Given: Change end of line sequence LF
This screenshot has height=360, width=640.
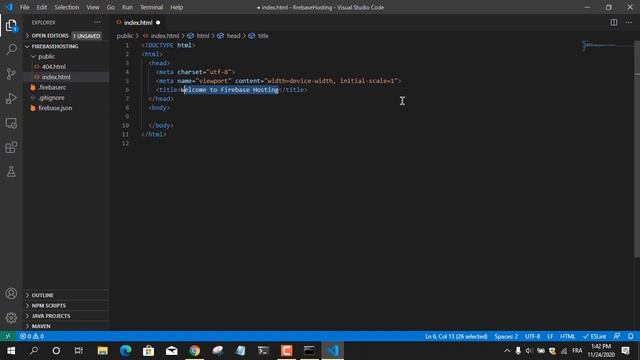Looking at the screenshot, I should [x=550, y=336].
